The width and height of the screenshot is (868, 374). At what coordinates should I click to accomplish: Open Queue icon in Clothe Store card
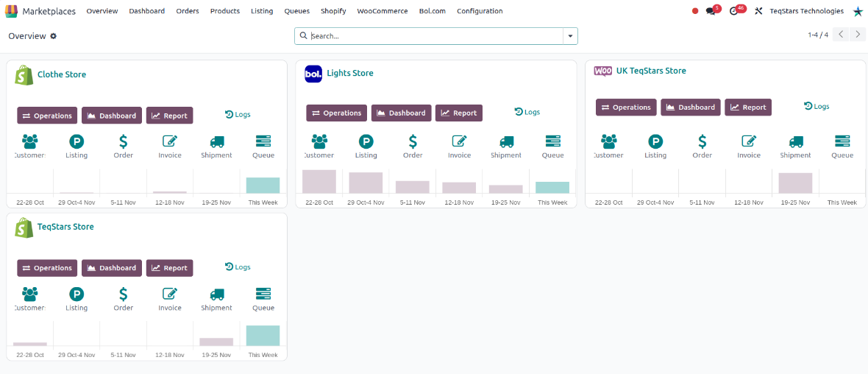tap(263, 141)
